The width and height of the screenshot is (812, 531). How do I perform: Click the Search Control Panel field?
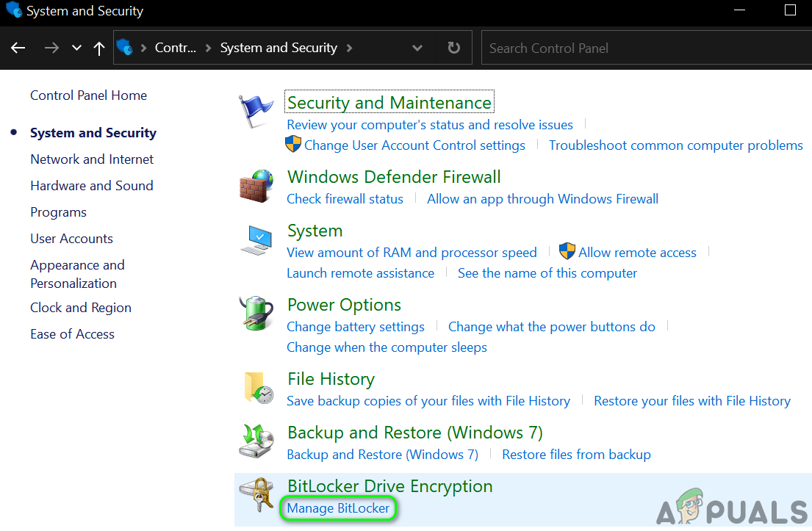[x=647, y=48]
